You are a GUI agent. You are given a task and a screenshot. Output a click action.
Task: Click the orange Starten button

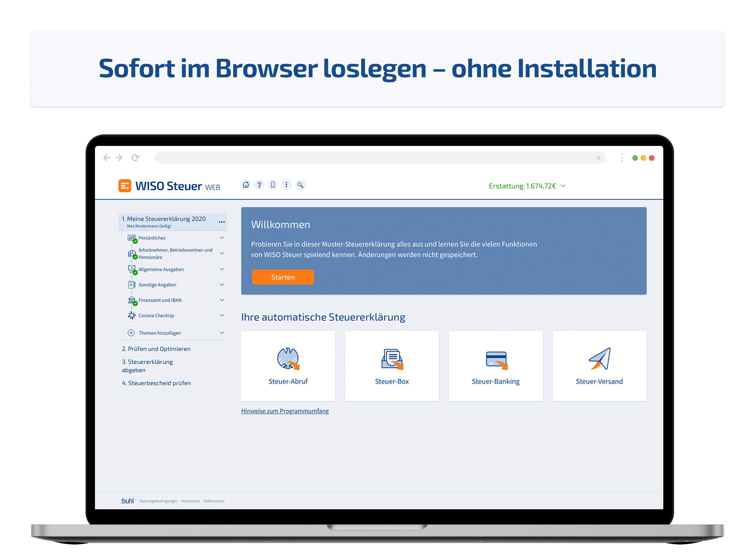tap(283, 277)
